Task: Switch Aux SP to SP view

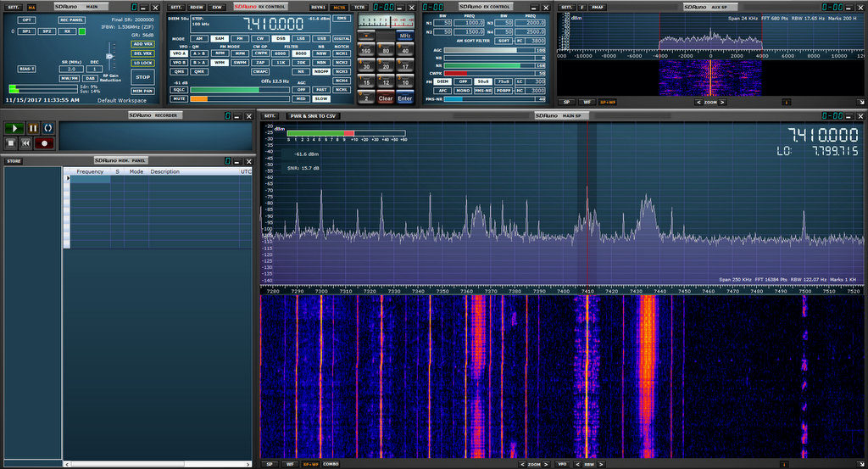Action: [x=566, y=102]
